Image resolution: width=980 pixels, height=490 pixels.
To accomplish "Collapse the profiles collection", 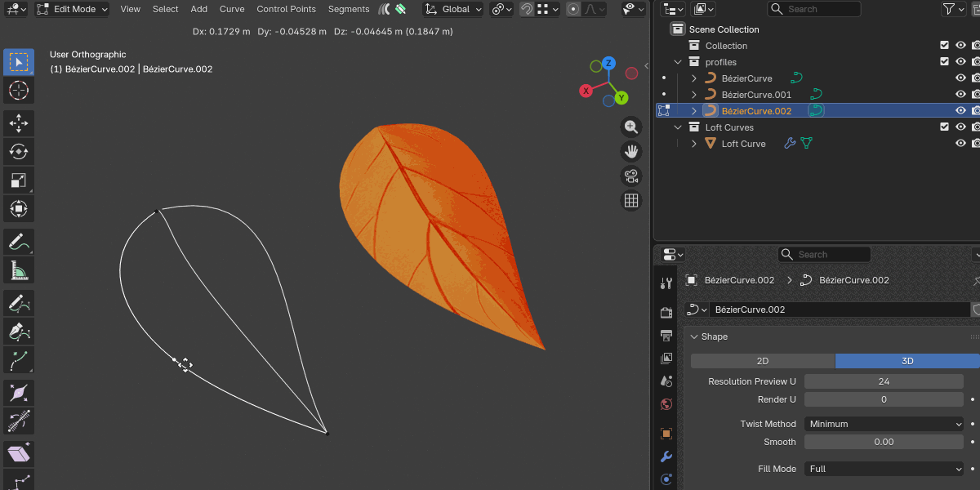I will 677,61.
